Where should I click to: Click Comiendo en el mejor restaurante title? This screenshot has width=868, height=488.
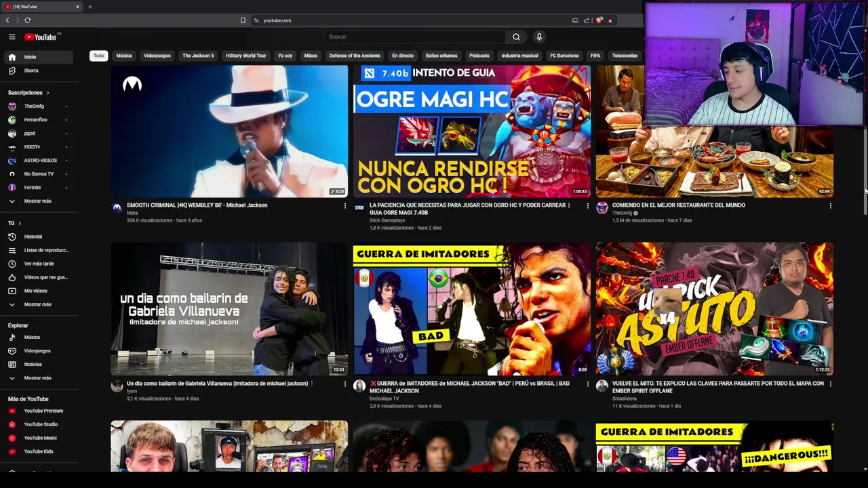click(x=678, y=205)
